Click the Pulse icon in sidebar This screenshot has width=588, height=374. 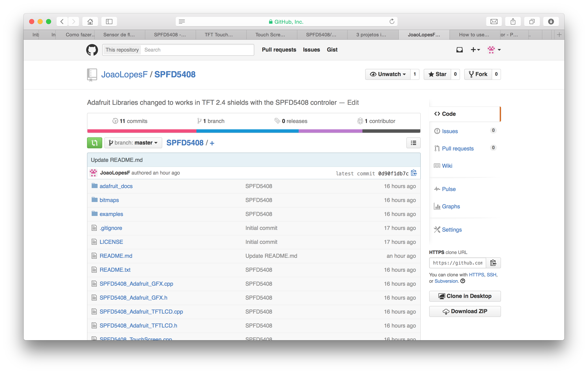click(437, 189)
